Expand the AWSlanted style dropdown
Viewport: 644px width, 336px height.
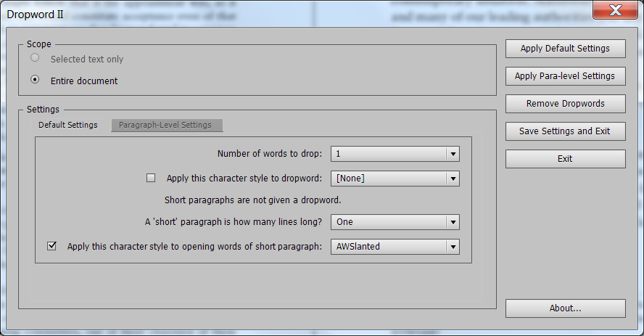[395, 246]
